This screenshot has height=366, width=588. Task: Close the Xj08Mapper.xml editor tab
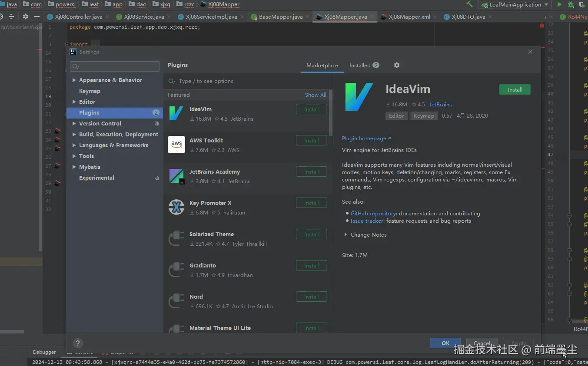435,17
